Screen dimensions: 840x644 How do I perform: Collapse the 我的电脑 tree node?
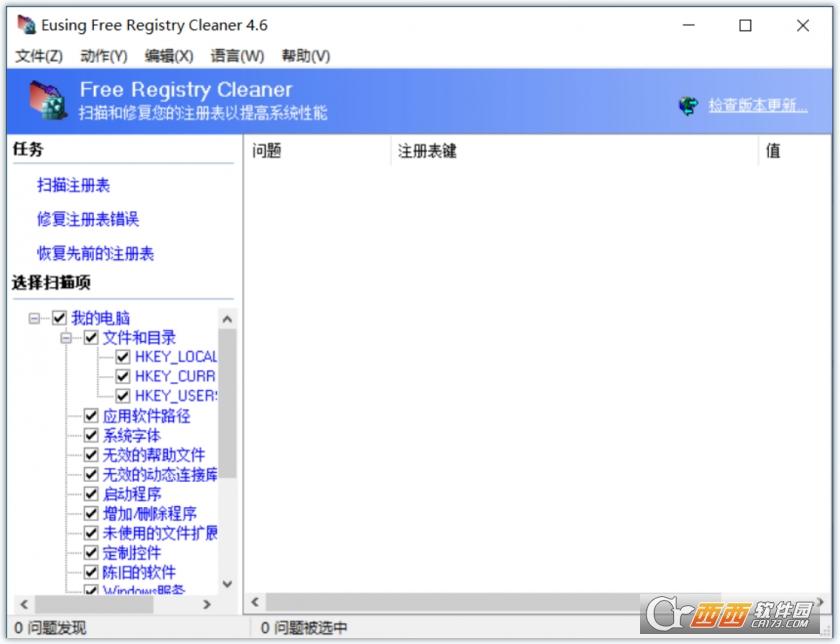click(x=36, y=318)
